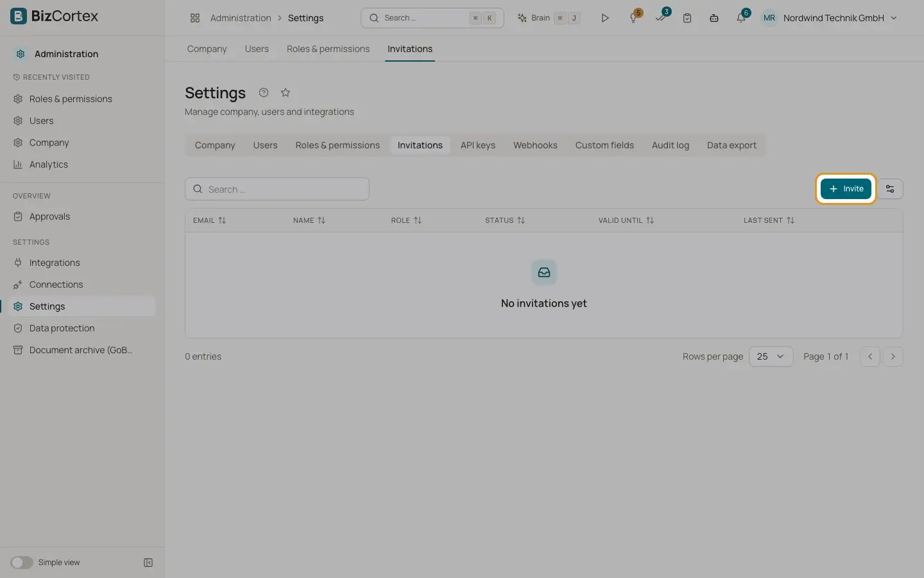924x578 pixels.
Task: Open the apps grid icon beside Administration breadcrumb
Action: pos(195,18)
